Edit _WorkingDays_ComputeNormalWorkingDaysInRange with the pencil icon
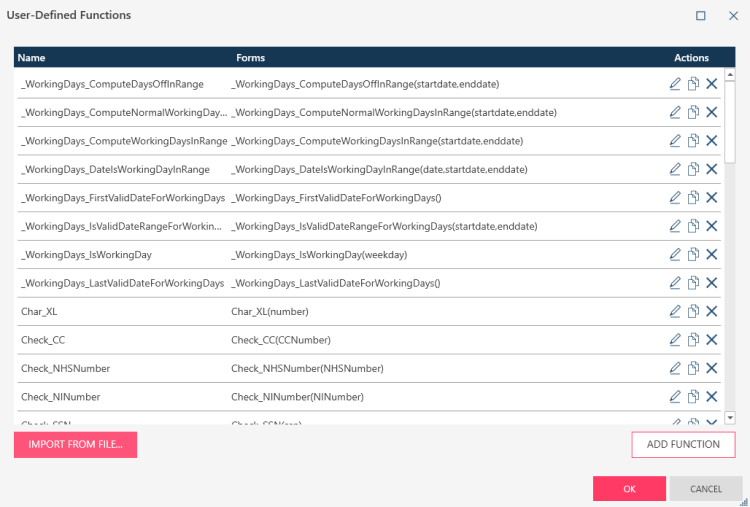 pyautogui.click(x=675, y=112)
